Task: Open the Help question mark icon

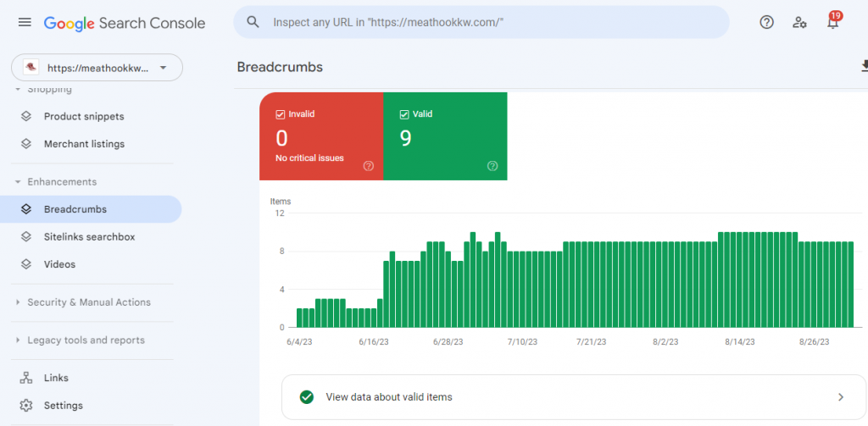Action: coord(766,22)
